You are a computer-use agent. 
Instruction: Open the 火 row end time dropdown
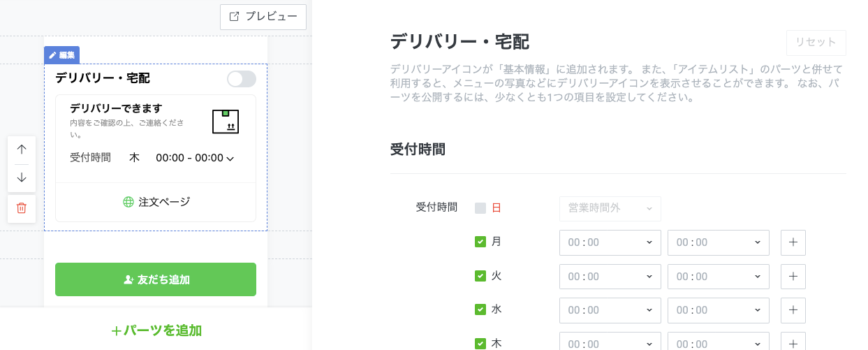click(x=719, y=277)
